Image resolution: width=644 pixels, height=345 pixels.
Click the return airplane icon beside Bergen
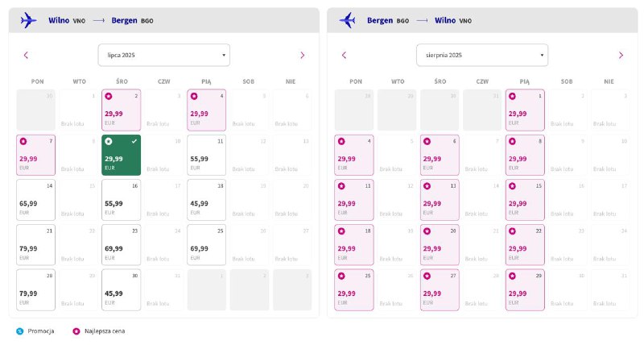pyautogui.click(x=347, y=20)
